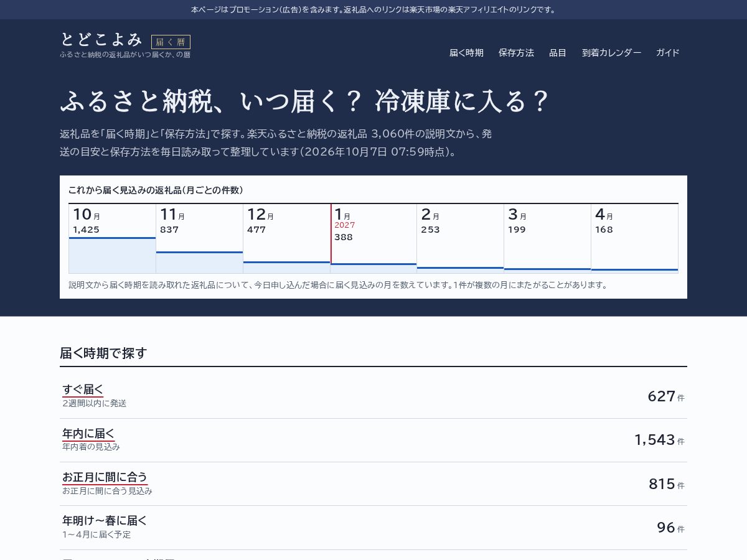The width and height of the screenshot is (747, 560).
Task: Select the 12月 column with 477 items
Action: point(286,239)
